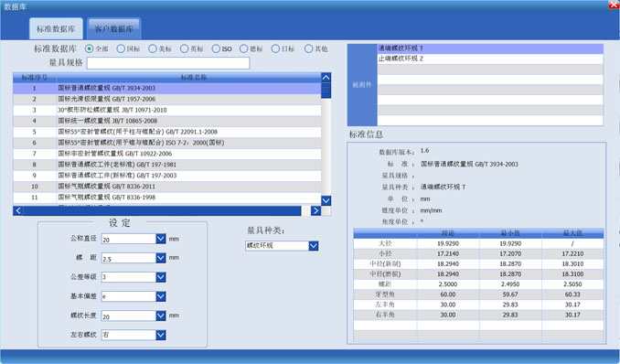This screenshot has height=364, width=620.
Task: Click the 量具规格 input field
Action: pyautogui.click(x=168, y=63)
